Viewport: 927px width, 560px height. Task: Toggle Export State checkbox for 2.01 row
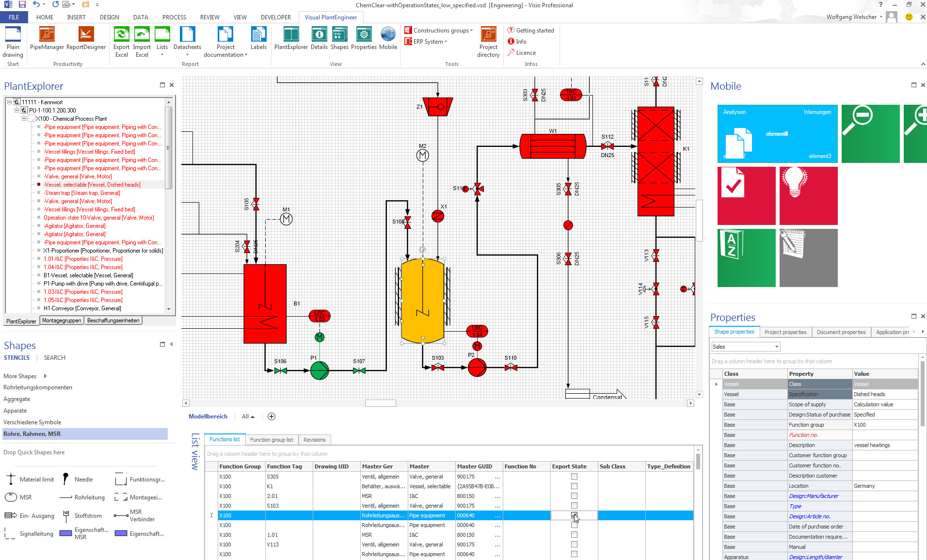pyautogui.click(x=574, y=496)
